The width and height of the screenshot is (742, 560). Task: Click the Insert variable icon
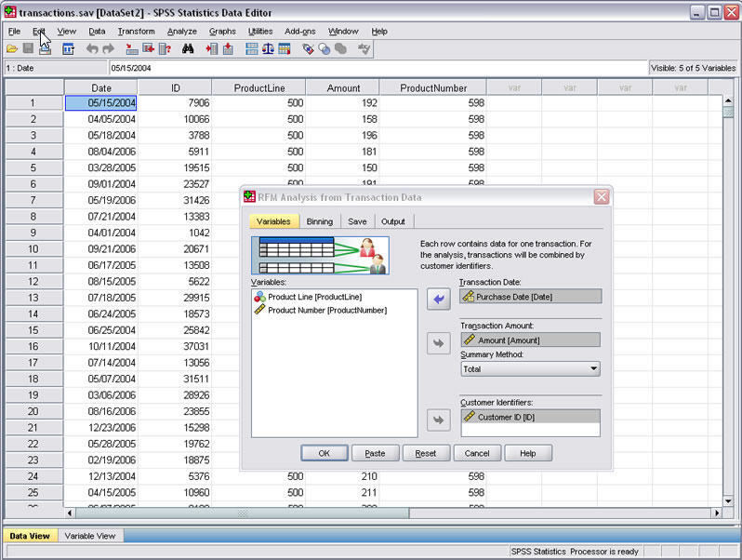(228, 48)
